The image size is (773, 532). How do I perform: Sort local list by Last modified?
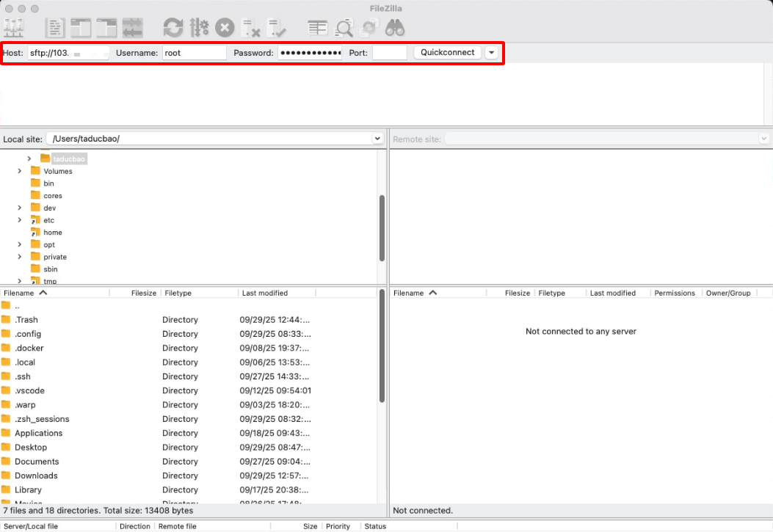(277, 293)
